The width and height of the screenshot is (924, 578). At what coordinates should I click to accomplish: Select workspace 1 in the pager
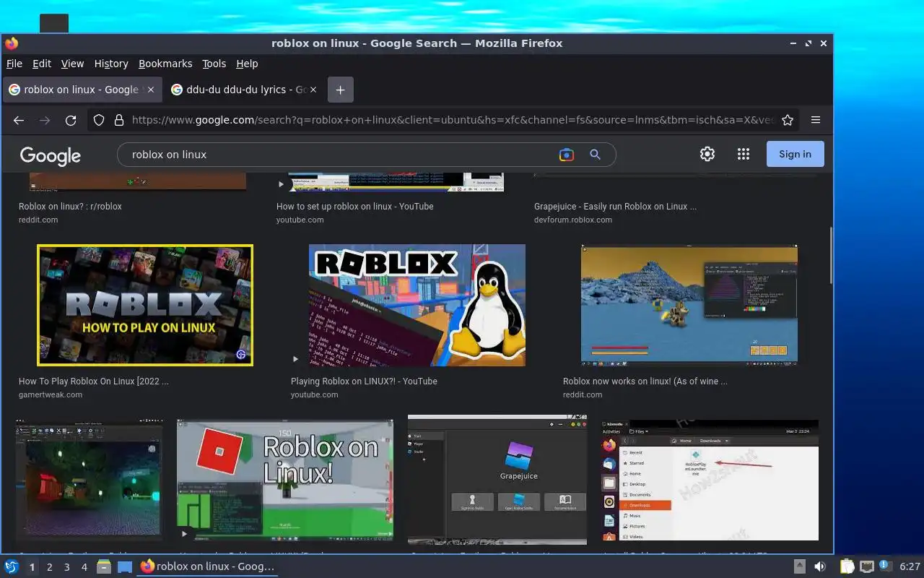(x=32, y=567)
